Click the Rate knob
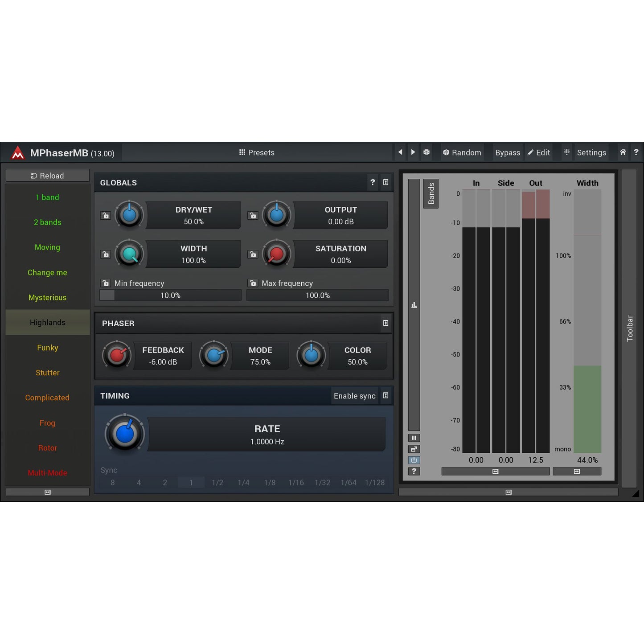644x644 pixels. (125, 433)
